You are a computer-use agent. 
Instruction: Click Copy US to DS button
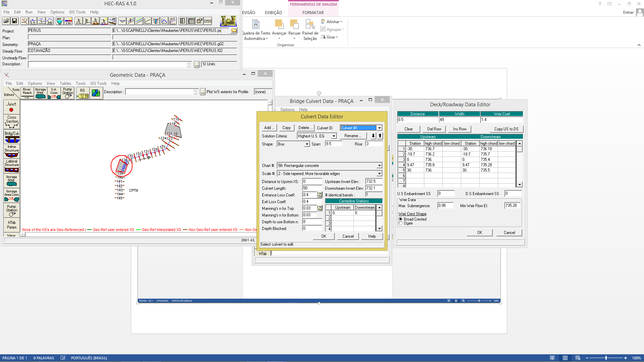pos(506,129)
